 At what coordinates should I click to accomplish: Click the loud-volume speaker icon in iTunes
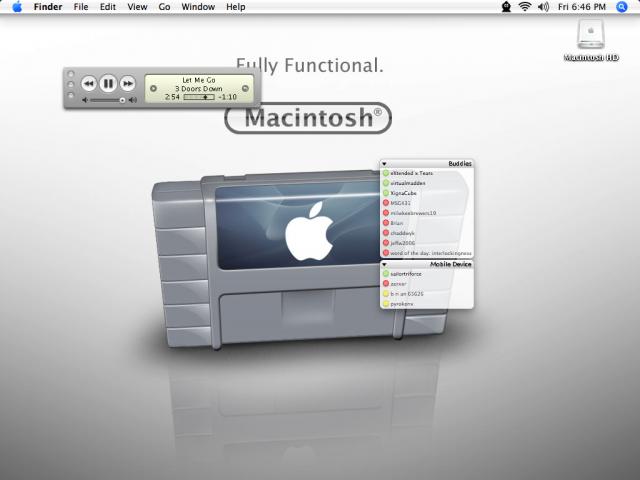point(133,100)
